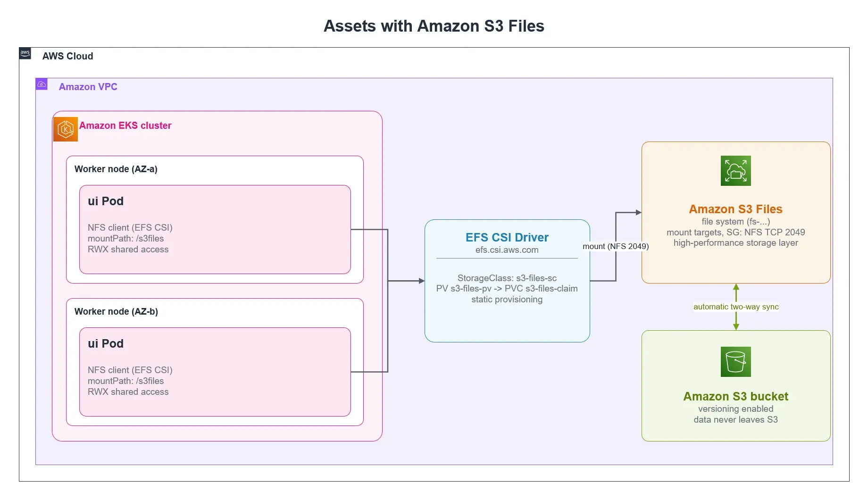This screenshot has width=868, height=500.
Task: Click the Amazon EKS cluster icon
Action: [66, 129]
